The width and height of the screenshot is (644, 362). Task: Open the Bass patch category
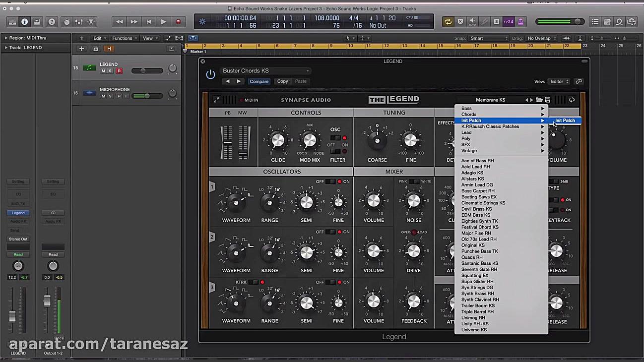pos(502,108)
